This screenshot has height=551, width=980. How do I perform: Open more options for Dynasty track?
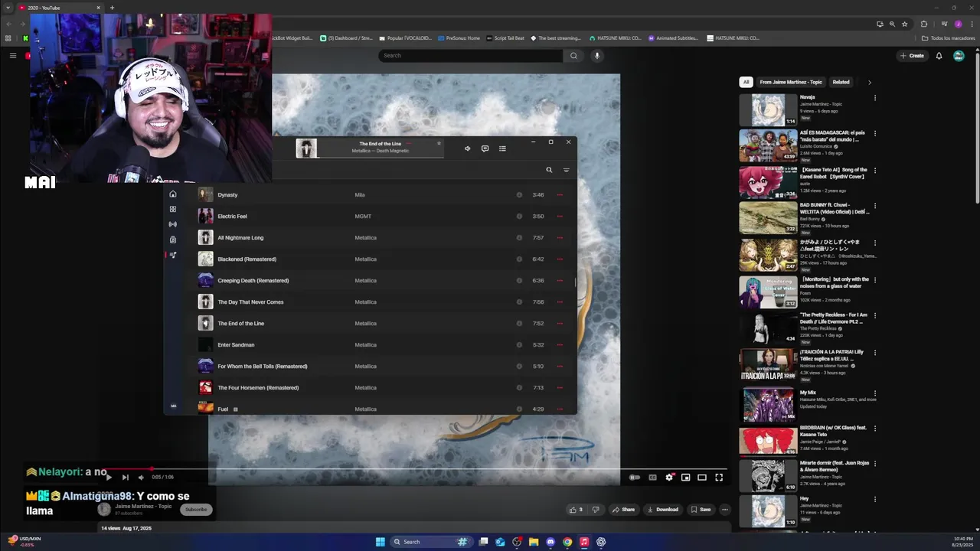click(560, 195)
